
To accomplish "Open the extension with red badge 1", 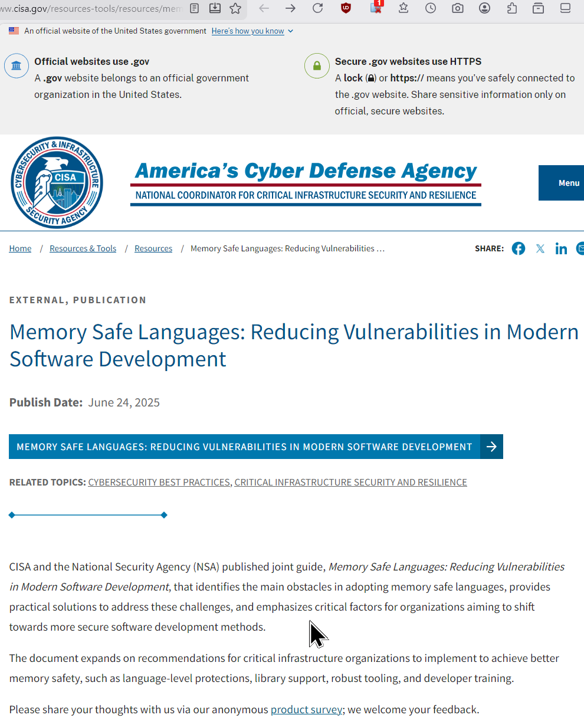I will click(376, 7).
